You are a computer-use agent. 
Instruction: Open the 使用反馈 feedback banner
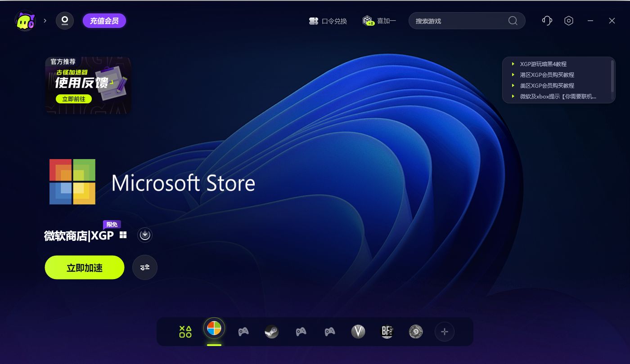tap(88, 85)
